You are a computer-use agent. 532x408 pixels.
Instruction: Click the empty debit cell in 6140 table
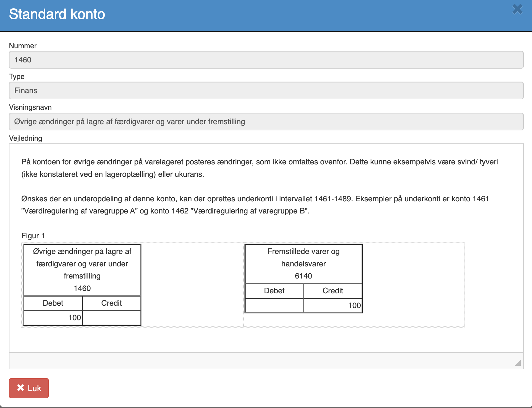(274, 305)
